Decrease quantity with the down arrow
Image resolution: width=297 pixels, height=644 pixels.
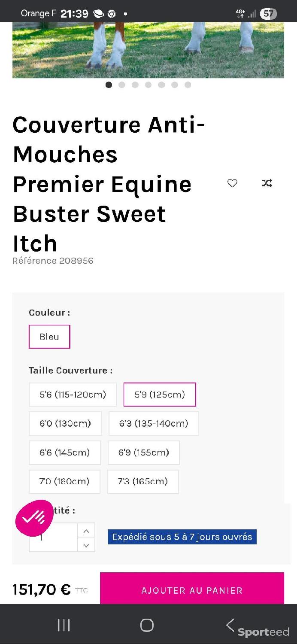(86, 545)
